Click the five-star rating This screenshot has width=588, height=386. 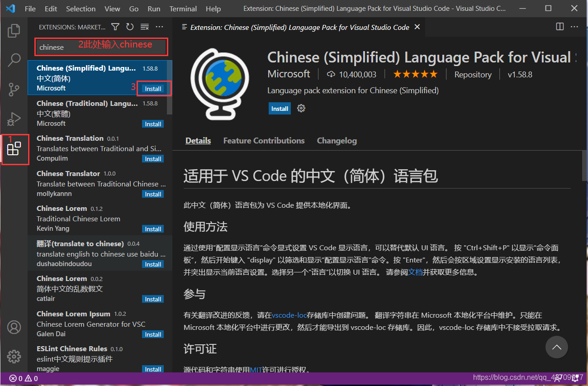coord(415,74)
